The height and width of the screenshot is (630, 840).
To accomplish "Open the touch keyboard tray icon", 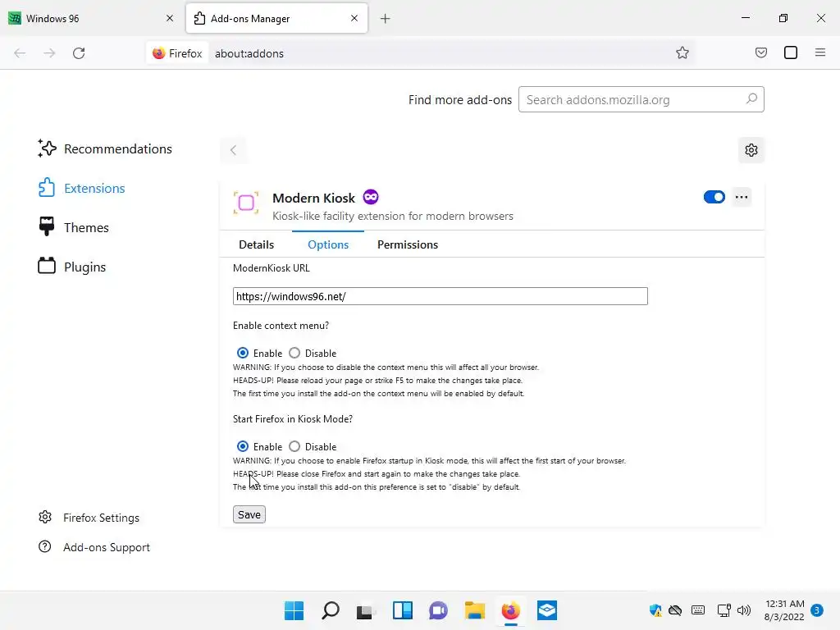I will tap(698, 609).
